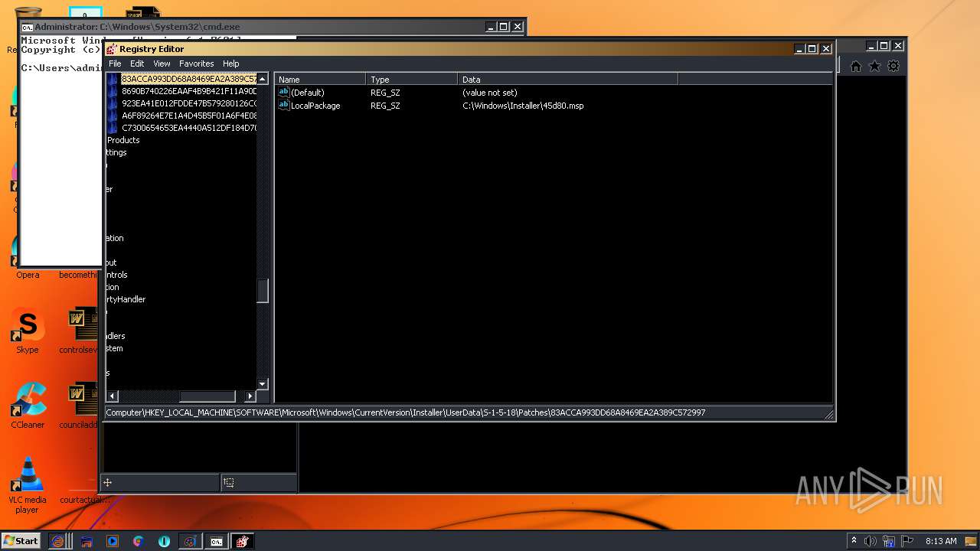The height and width of the screenshot is (551, 980).
Task: Switch to cmd.exe taskbar button
Action: click(217, 541)
